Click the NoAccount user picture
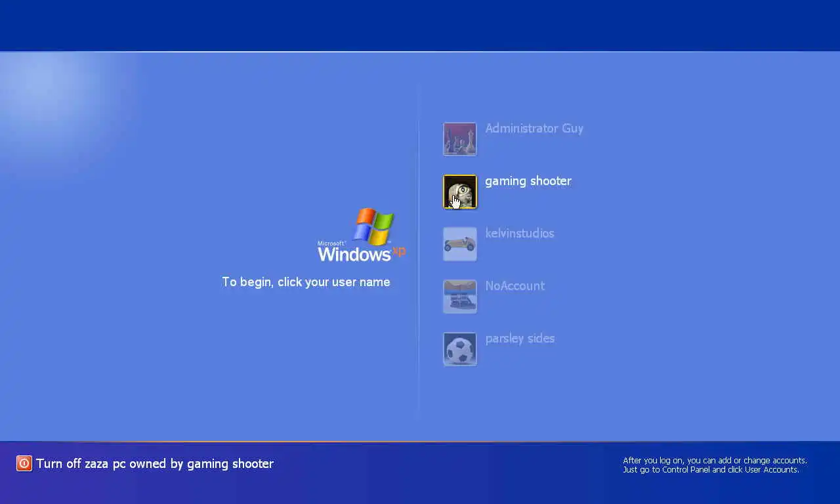 [x=460, y=297]
